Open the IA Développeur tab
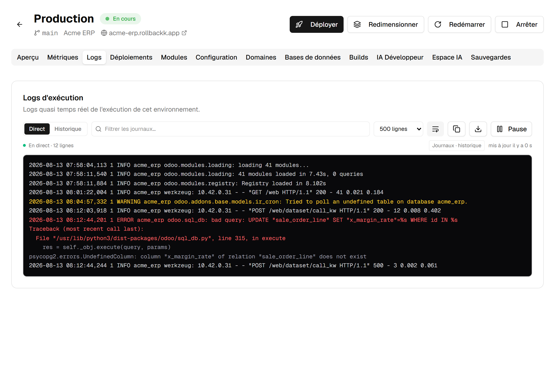 point(400,57)
